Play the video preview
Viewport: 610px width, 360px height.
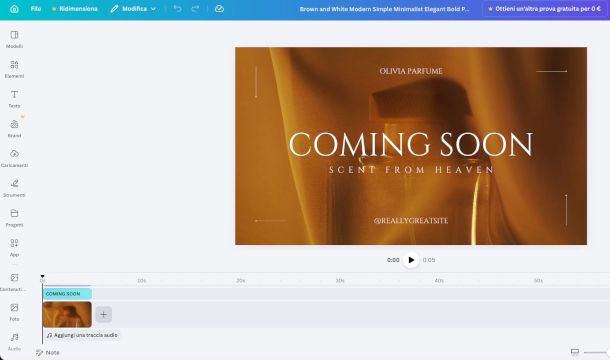click(411, 260)
